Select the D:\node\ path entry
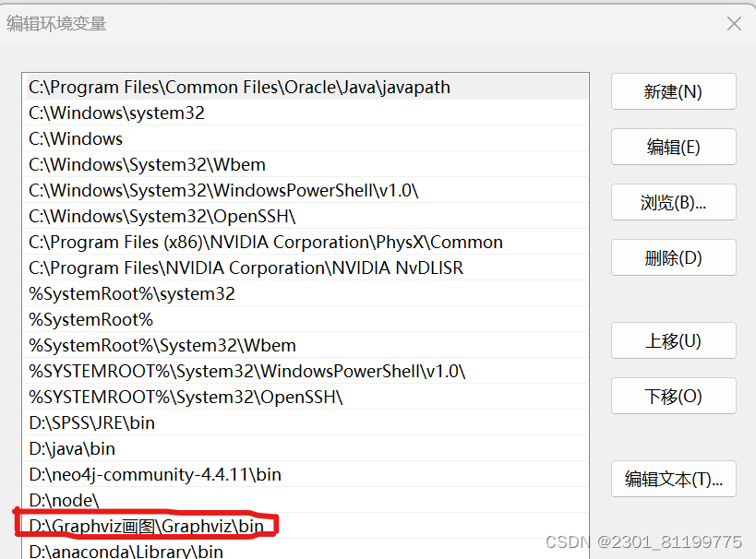Image resolution: width=756 pixels, height=559 pixels. pos(74,499)
